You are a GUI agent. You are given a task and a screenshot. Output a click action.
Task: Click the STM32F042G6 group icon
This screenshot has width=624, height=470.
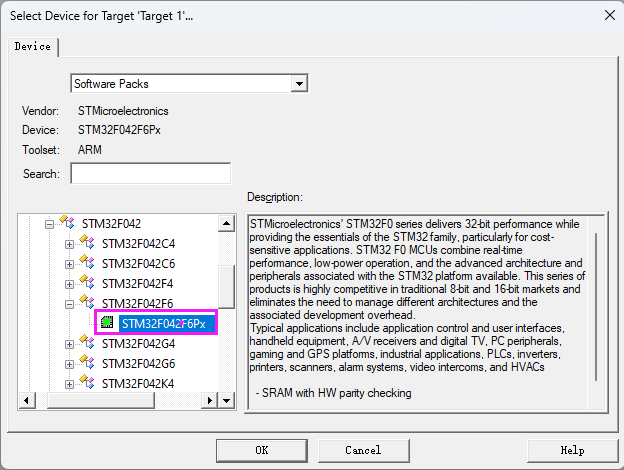tap(87, 361)
